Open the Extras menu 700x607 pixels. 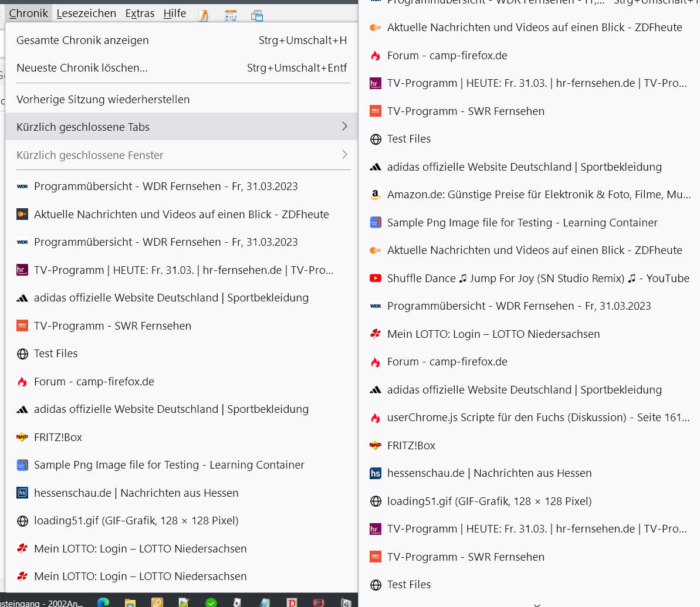(140, 13)
